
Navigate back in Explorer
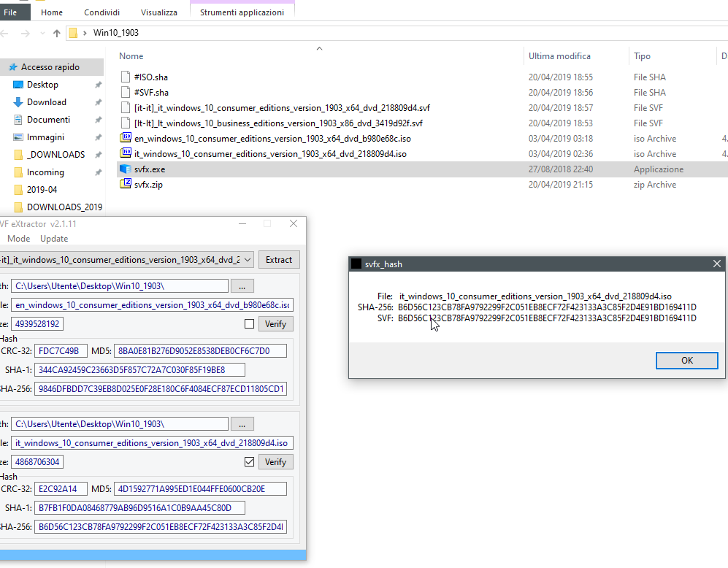click(x=4, y=33)
